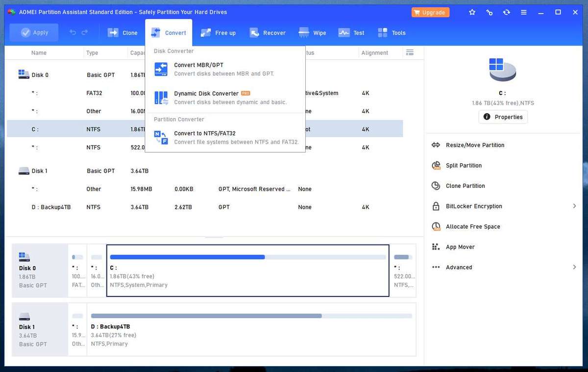Click the Advanced three-dots icon

pyautogui.click(x=436, y=267)
